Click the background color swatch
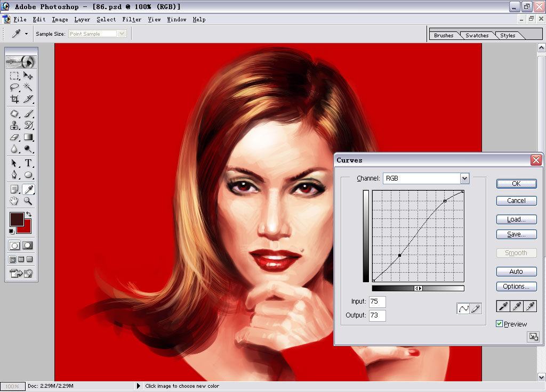This screenshot has height=392, width=546. (x=27, y=230)
